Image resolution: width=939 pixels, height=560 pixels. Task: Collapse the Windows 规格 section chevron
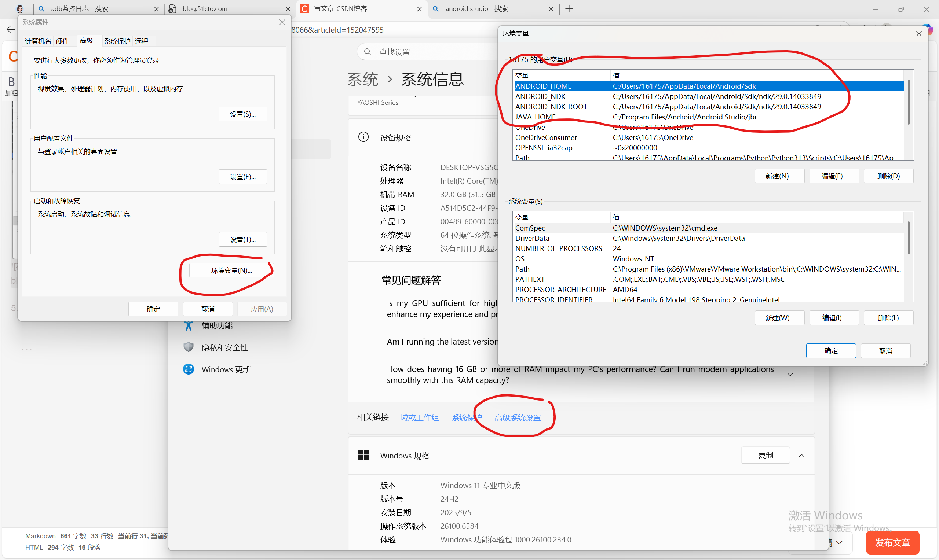point(801,456)
